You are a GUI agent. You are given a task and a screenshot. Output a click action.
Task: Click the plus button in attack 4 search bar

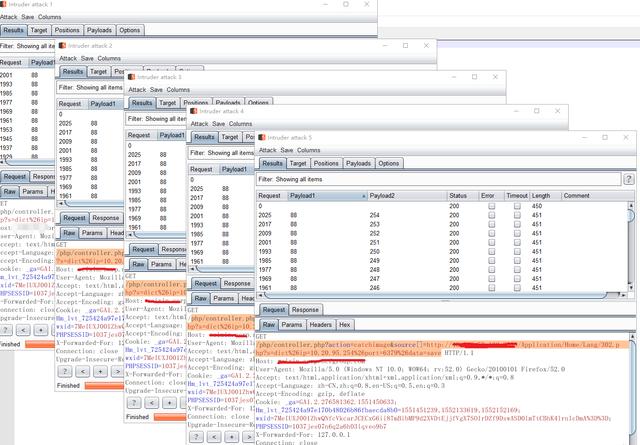232,436
